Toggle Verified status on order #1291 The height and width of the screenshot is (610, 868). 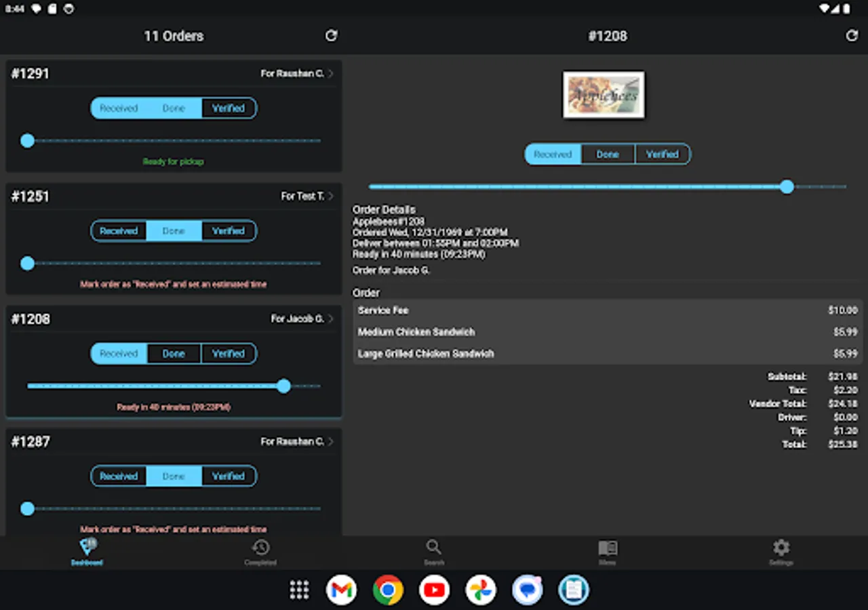pyautogui.click(x=229, y=108)
